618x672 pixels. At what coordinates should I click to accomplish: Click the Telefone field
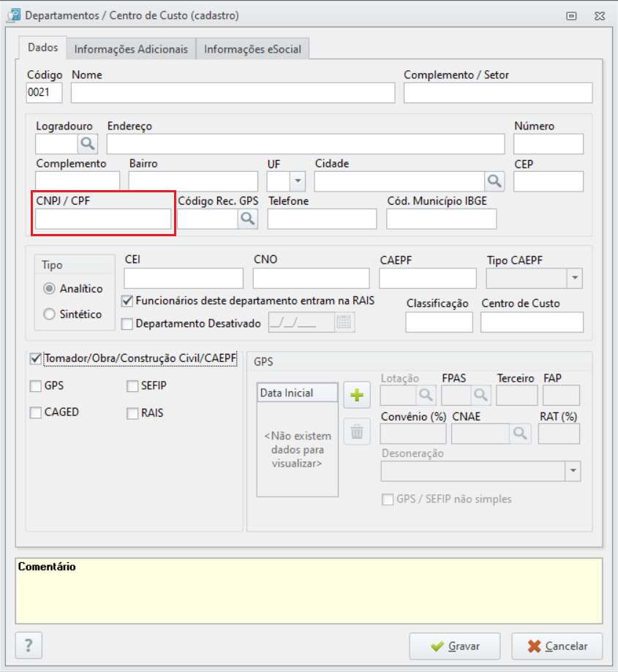tap(323, 219)
